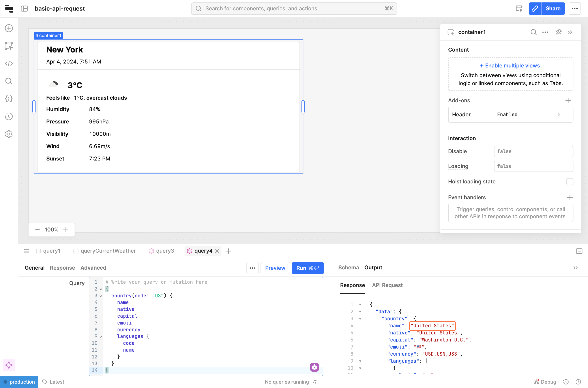Screen dimensions: 588x388
Task: Run query4 with the Run button
Action: (x=307, y=268)
